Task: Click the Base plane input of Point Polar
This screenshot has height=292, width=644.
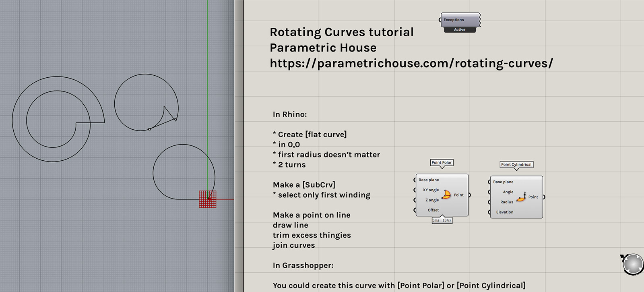Action: coord(428,180)
